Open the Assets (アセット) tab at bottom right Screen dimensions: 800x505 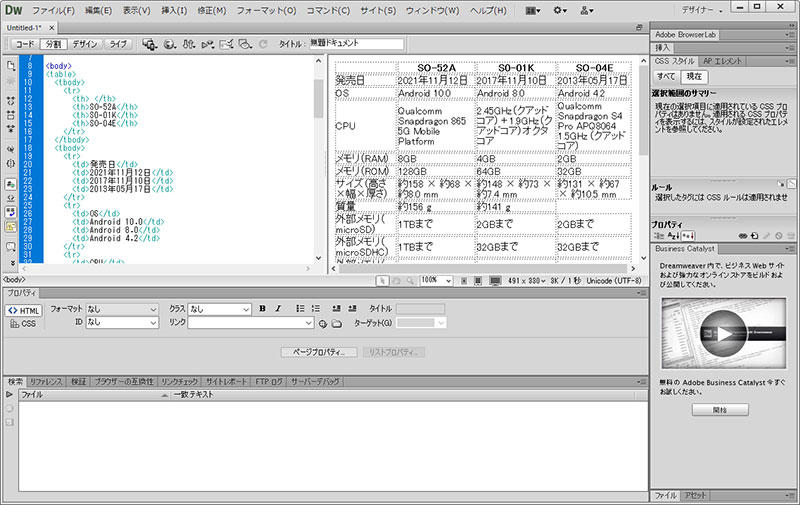click(695, 495)
